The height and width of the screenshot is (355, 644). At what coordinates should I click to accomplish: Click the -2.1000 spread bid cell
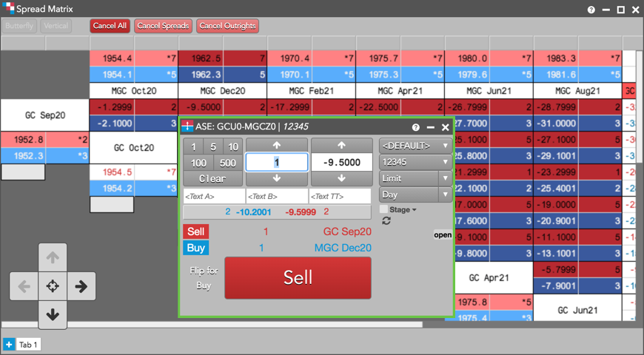112,124
